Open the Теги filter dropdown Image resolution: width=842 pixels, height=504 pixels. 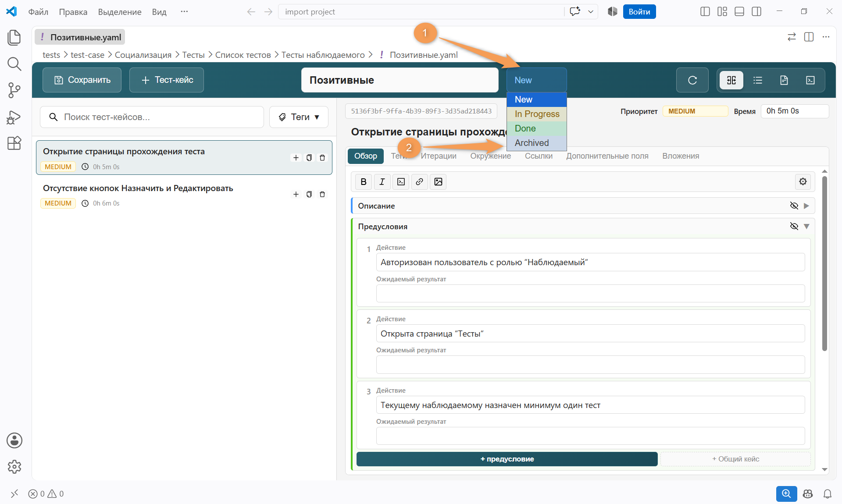click(x=299, y=117)
